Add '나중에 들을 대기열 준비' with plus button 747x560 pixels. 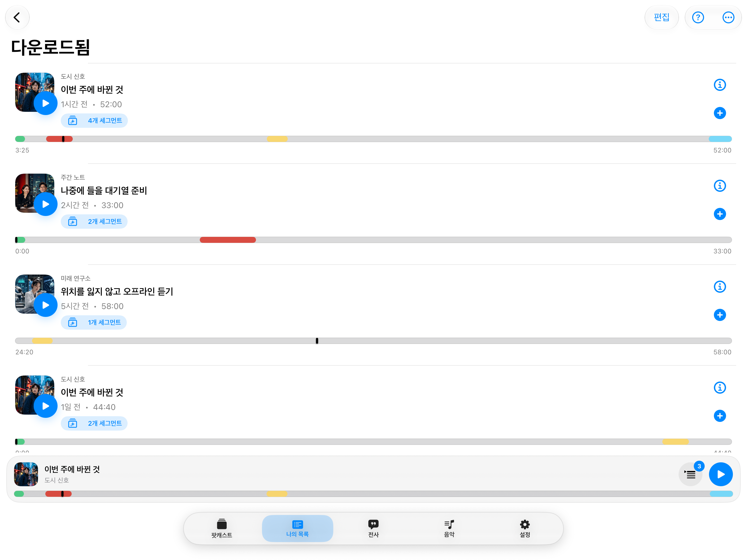[720, 214]
